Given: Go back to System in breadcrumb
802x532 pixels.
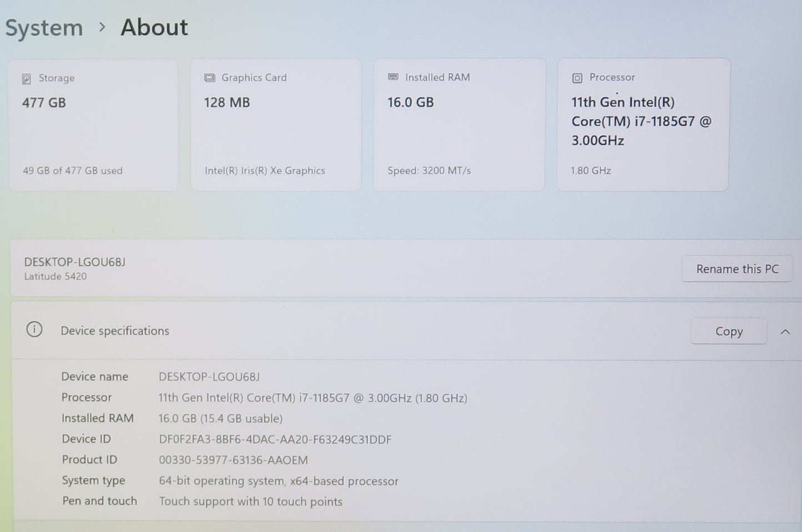Looking at the screenshot, I should click(x=44, y=28).
